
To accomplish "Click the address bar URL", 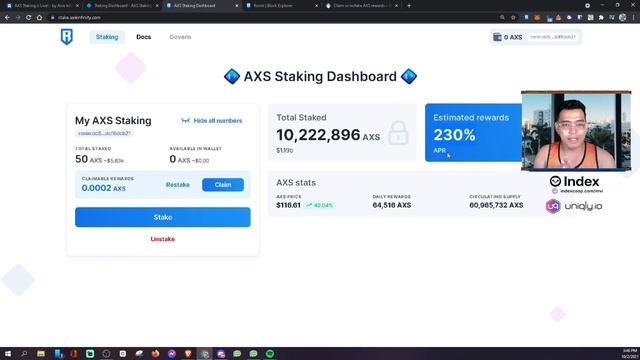I will [x=79, y=18].
